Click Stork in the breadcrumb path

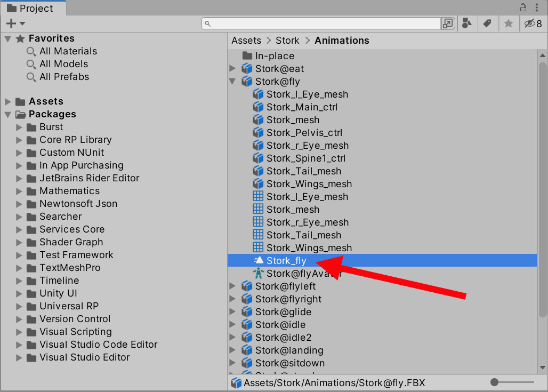pyautogui.click(x=287, y=41)
